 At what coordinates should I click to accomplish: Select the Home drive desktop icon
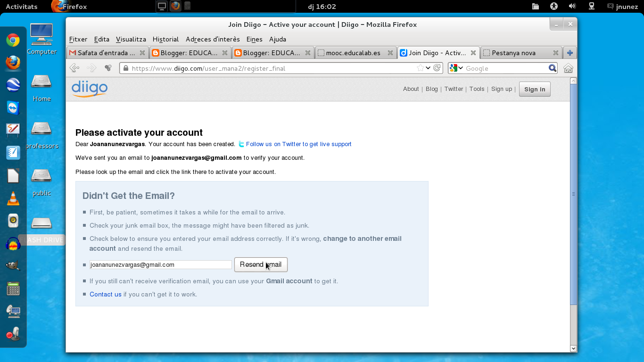[41, 88]
